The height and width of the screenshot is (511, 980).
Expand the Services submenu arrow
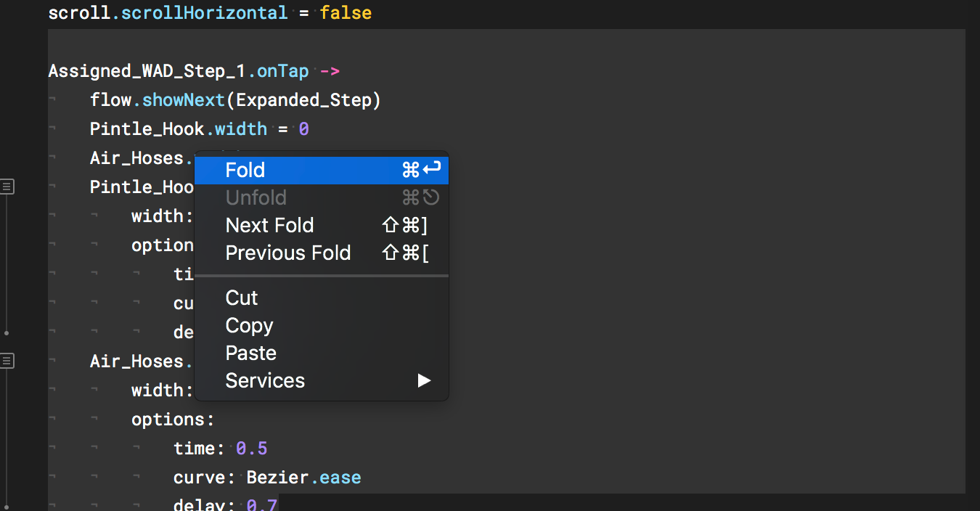(424, 381)
